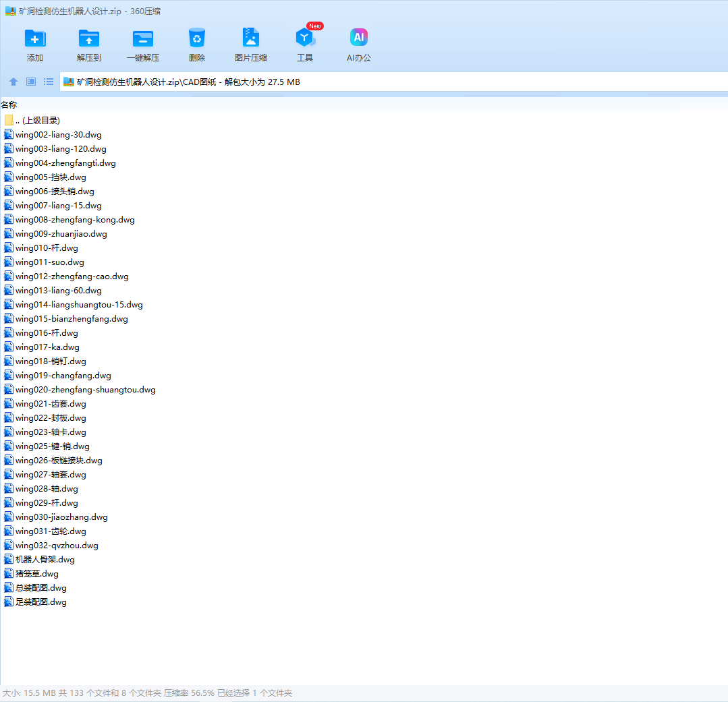This screenshot has height=702, width=728.
Task: Select file wing016-杆.dwg
Action: pos(41,333)
